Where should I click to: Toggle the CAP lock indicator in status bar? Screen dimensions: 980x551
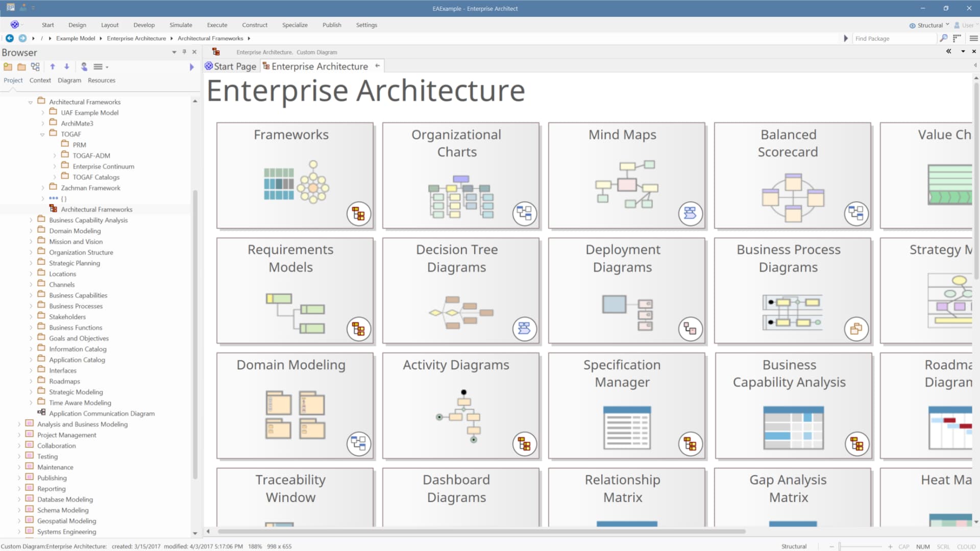pyautogui.click(x=904, y=546)
